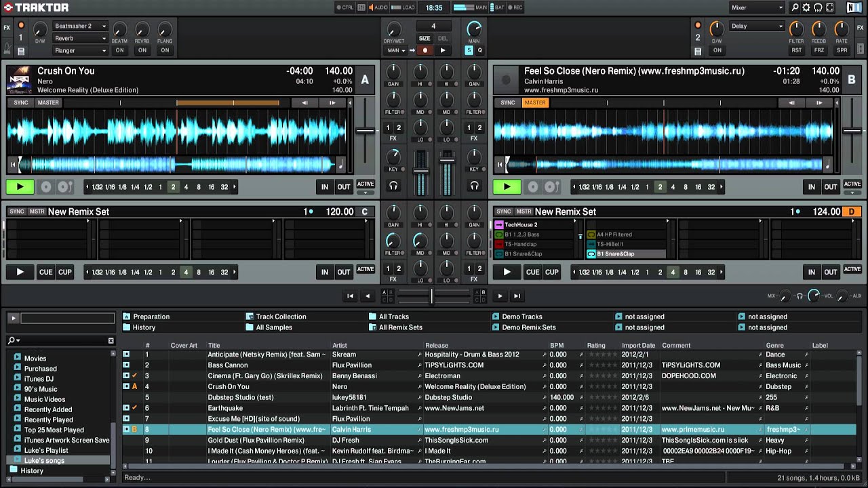Toggle the cruise headphones icon in header
The image size is (868, 488).
818,7
